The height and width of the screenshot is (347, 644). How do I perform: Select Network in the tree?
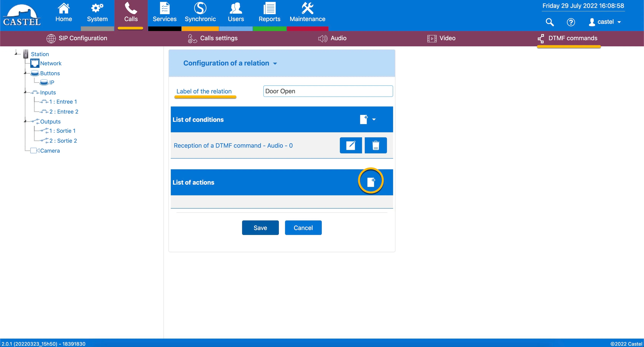pyautogui.click(x=51, y=63)
